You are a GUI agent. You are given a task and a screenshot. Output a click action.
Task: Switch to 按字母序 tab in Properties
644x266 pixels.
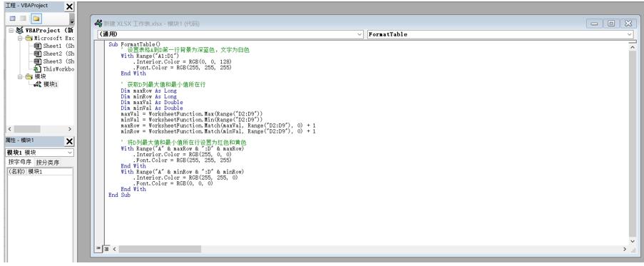pos(20,162)
